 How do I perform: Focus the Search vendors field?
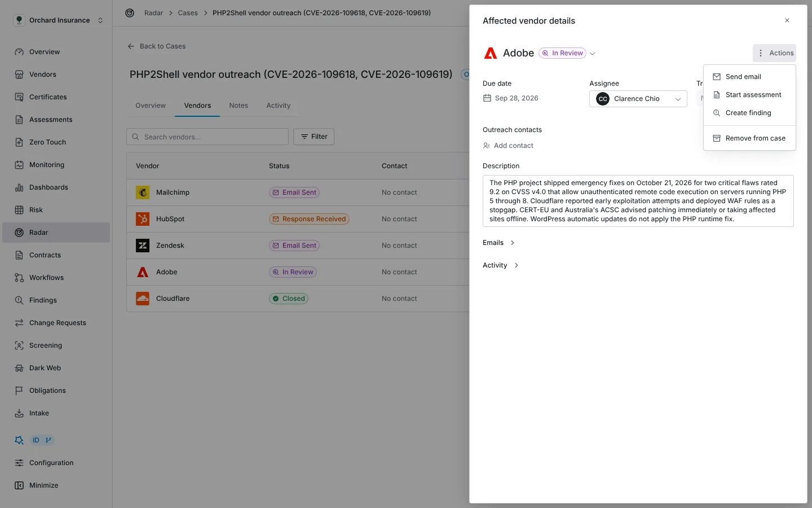[x=208, y=137]
